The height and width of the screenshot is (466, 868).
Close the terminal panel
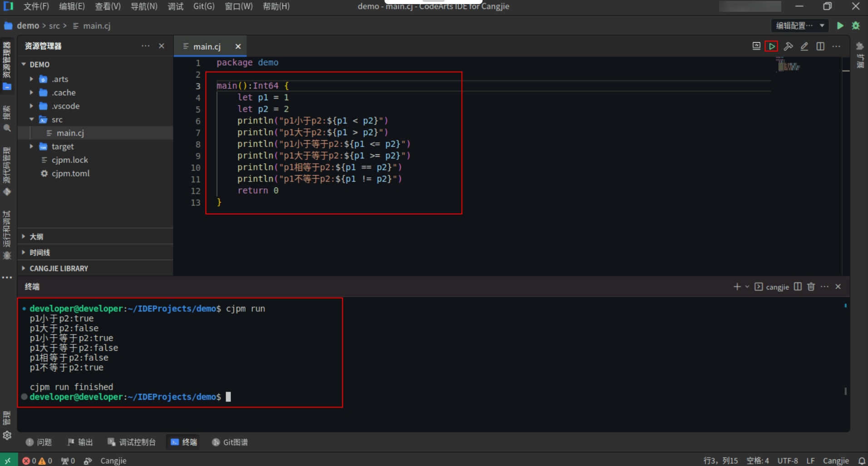[838, 287]
